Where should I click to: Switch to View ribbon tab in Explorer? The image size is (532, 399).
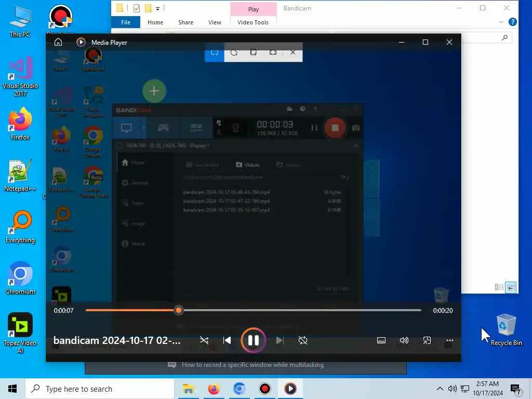click(x=215, y=22)
